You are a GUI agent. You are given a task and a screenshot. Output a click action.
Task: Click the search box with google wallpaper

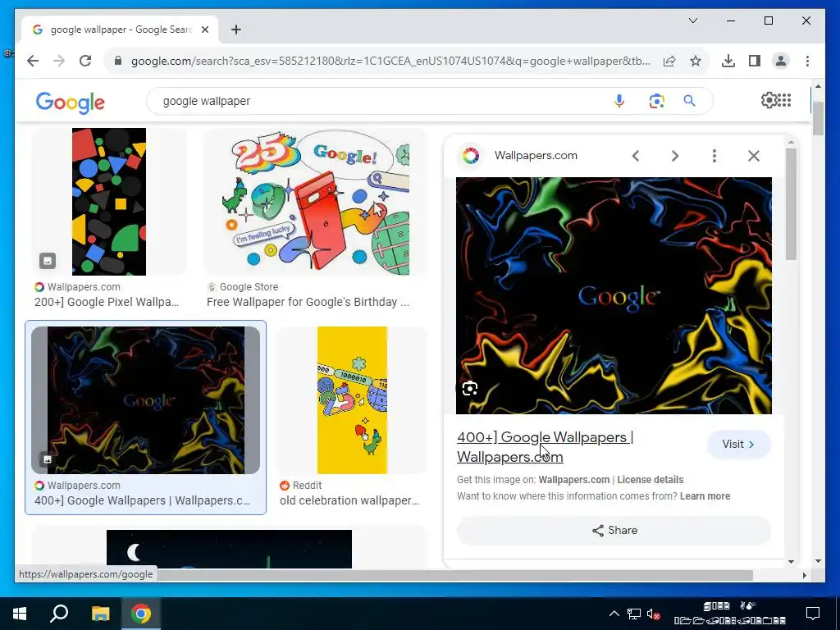coord(375,101)
